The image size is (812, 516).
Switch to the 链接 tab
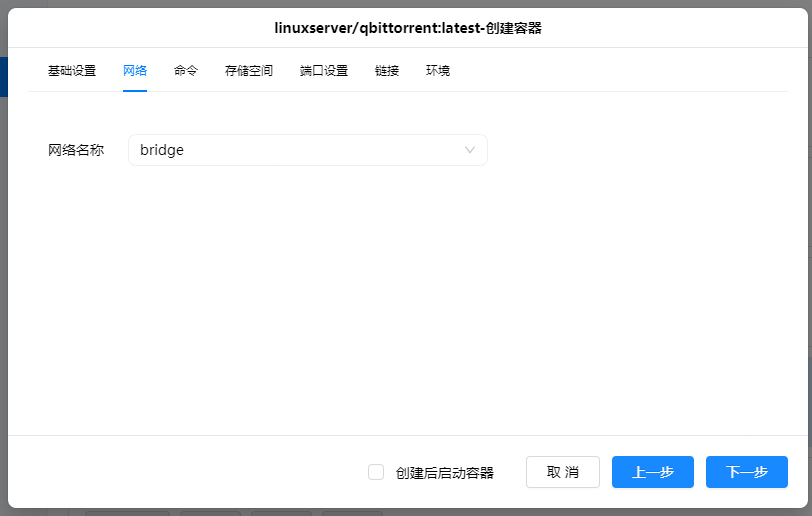[x=387, y=71]
